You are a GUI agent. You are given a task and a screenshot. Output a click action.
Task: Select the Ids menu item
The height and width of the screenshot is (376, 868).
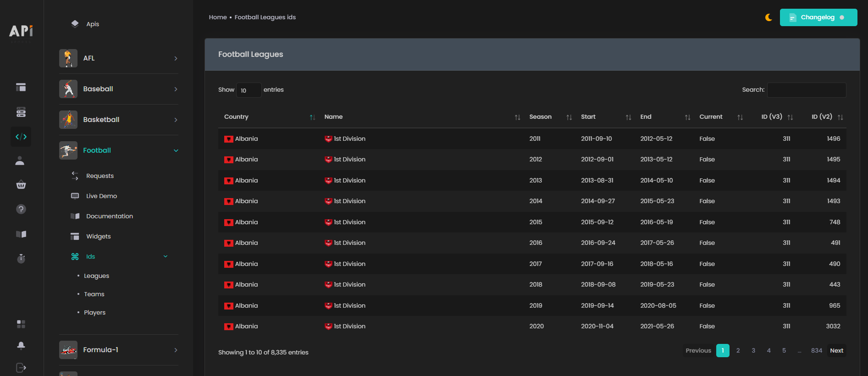[91, 256]
